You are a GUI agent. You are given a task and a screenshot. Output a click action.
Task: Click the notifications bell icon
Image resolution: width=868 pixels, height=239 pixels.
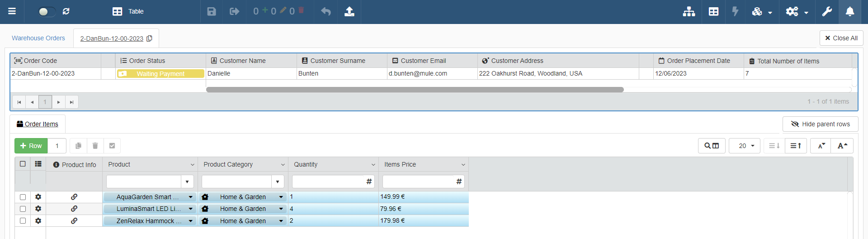(849, 11)
